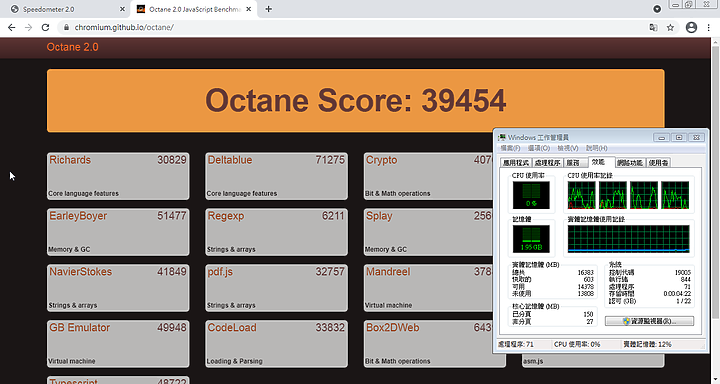720x384 pixels.
Task: Click the fourth CPU usage history graph
Action: (x=675, y=195)
